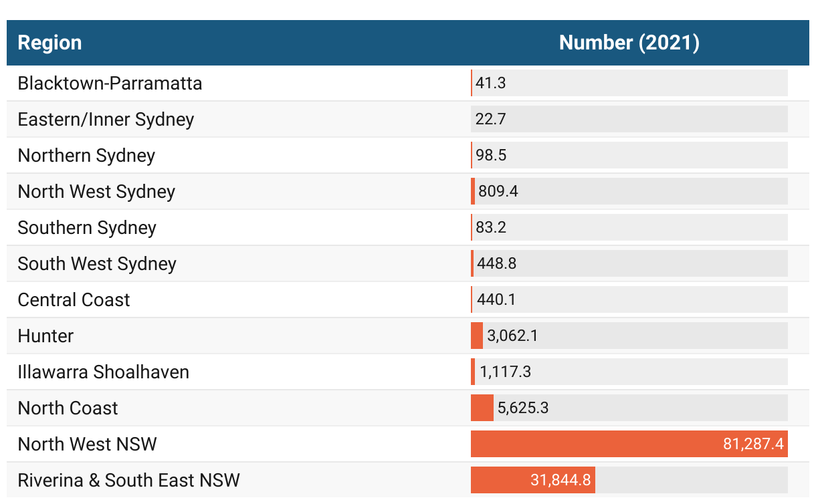Image resolution: width=816 pixels, height=504 pixels.
Task: Click the Eastern/Inner Sydney row label
Action: [x=106, y=120]
